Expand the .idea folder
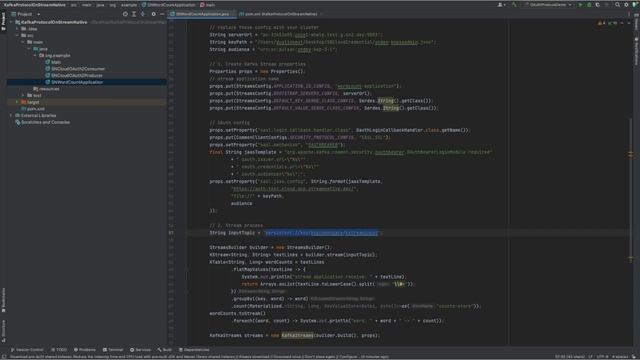The width and height of the screenshot is (640, 360). [18, 29]
